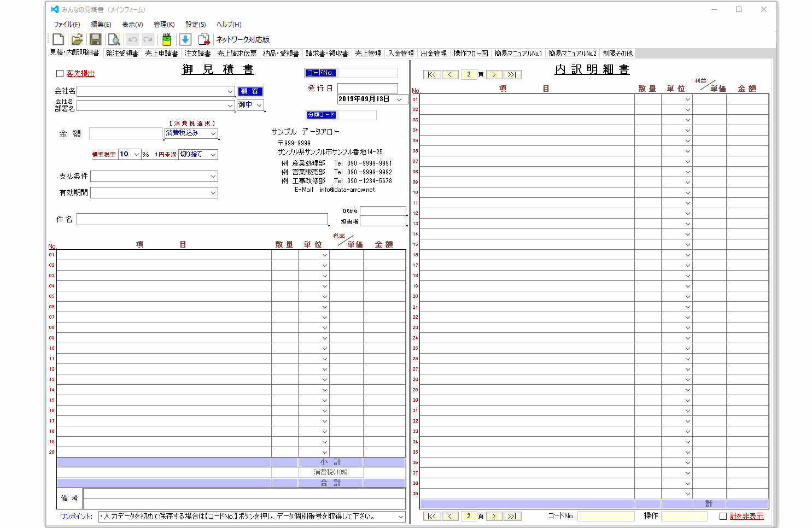Click the ひらがな input field

click(x=383, y=211)
